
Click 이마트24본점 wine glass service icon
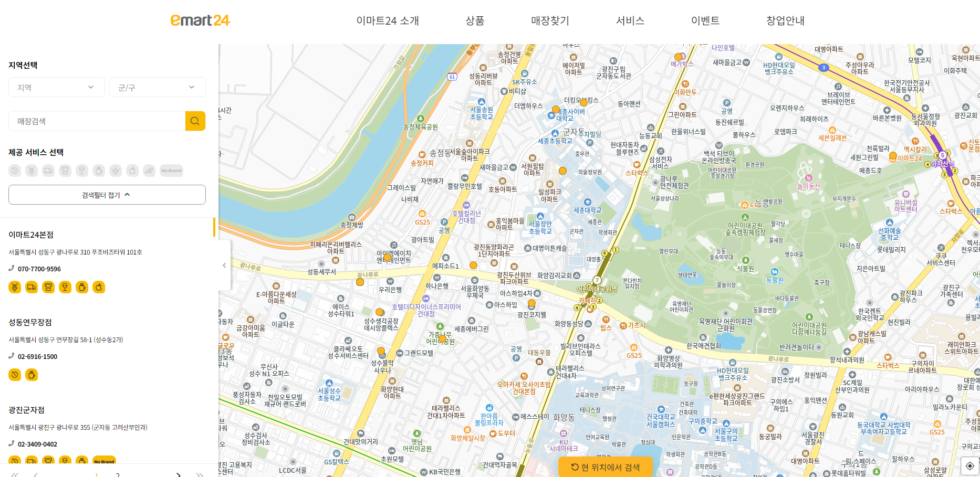(65, 287)
